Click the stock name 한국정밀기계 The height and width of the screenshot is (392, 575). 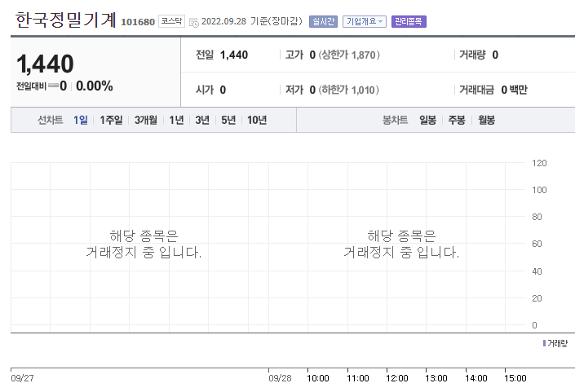point(65,20)
